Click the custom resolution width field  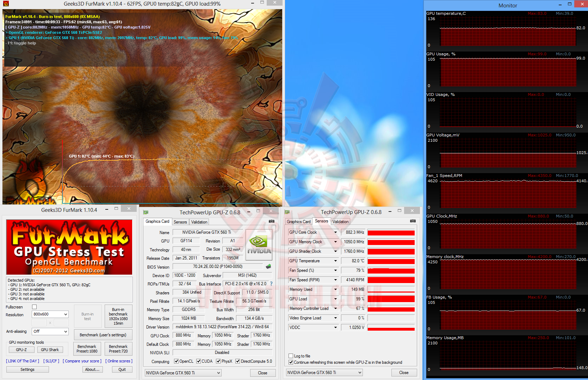pos(39,323)
